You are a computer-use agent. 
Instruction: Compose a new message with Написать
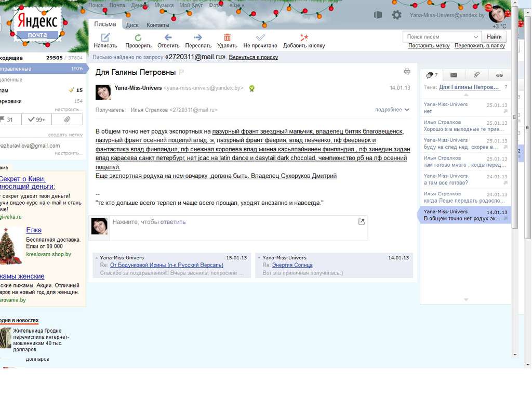pyautogui.click(x=105, y=41)
